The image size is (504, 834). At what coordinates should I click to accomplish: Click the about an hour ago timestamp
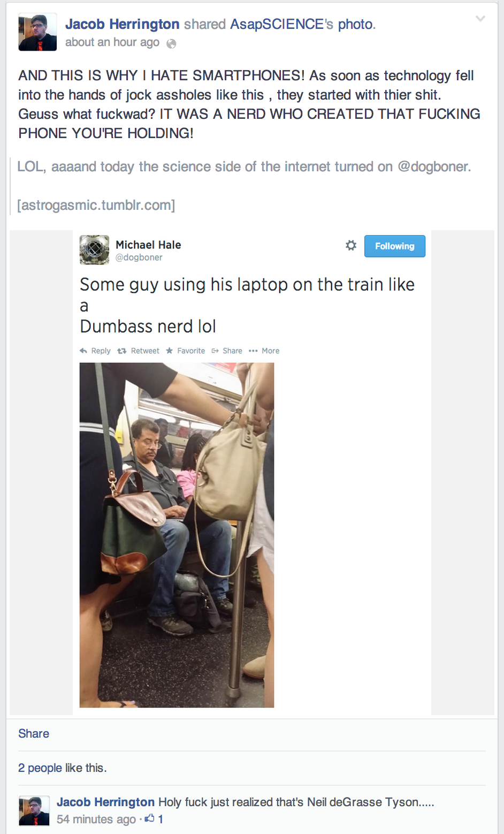[112, 42]
